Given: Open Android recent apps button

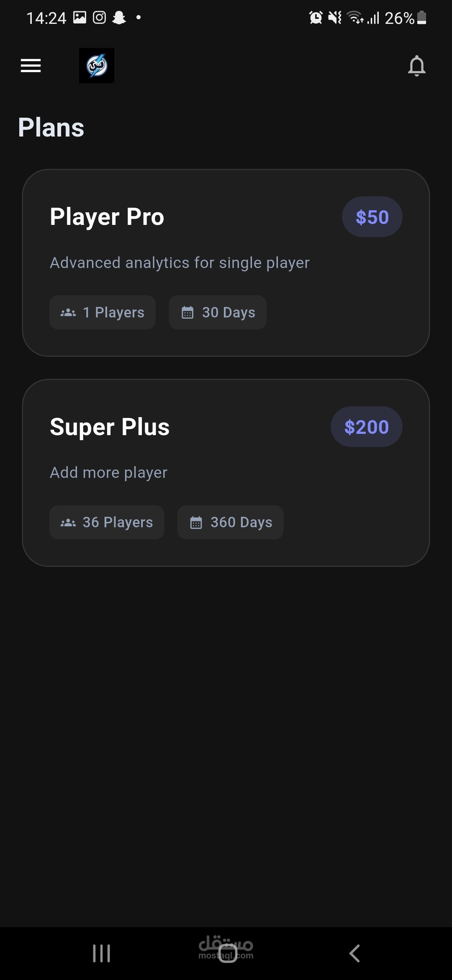Looking at the screenshot, I should pyautogui.click(x=101, y=953).
